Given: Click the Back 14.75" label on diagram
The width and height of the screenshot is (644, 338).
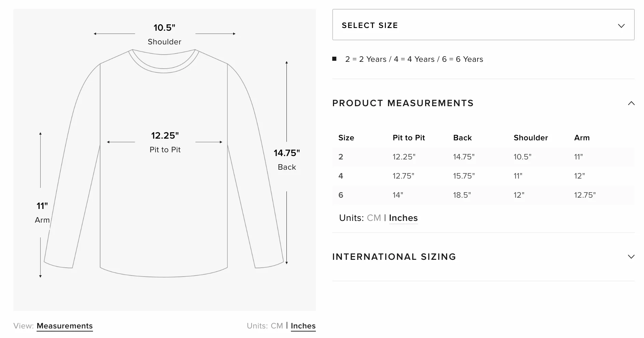Looking at the screenshot, I should [x=287, y=160].
